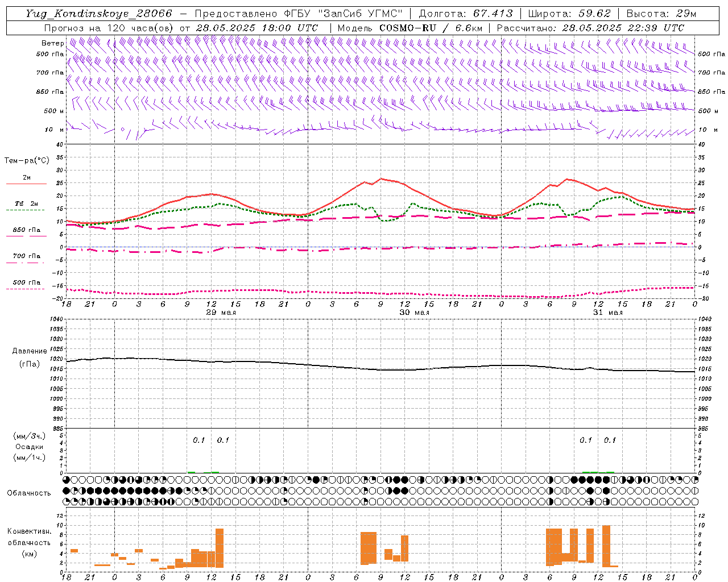Click the Давление panel label
728x582 pixels.
tap(30, 351)
